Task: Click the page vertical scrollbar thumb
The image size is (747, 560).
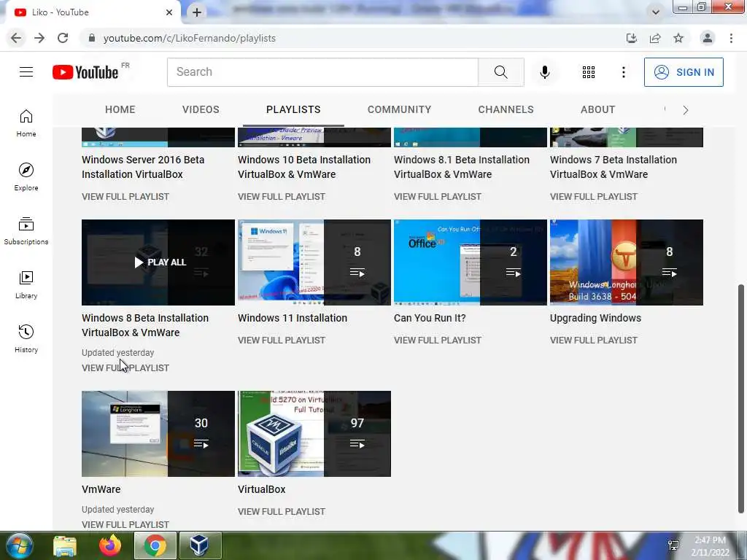Action: (741, 399)
